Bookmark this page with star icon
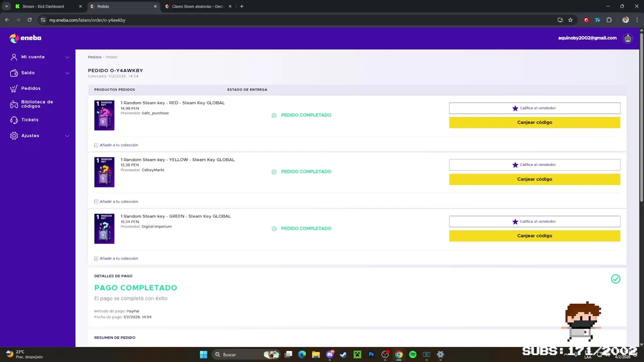The image size is (644, 362). [570, 20]
